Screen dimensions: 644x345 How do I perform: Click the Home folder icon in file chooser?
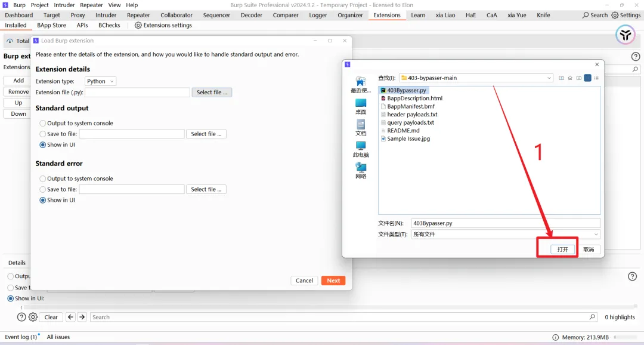coord(570,78)
